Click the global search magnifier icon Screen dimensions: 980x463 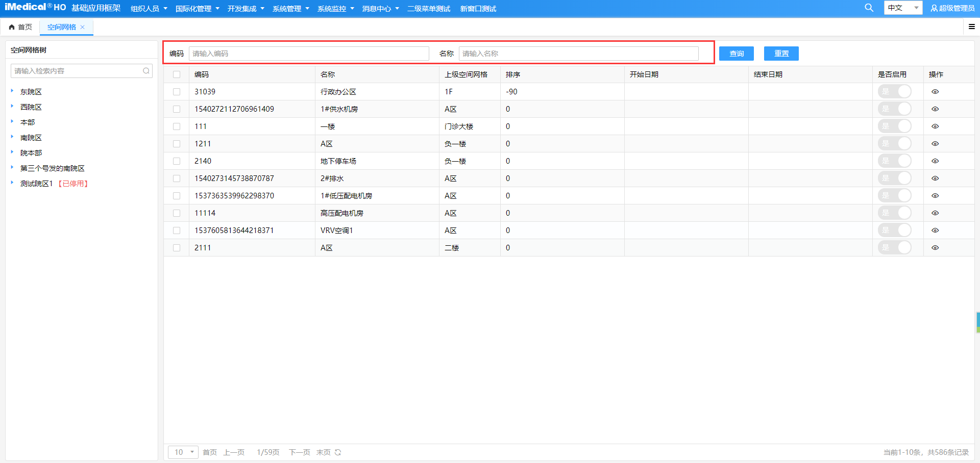(x=869, y=8)
